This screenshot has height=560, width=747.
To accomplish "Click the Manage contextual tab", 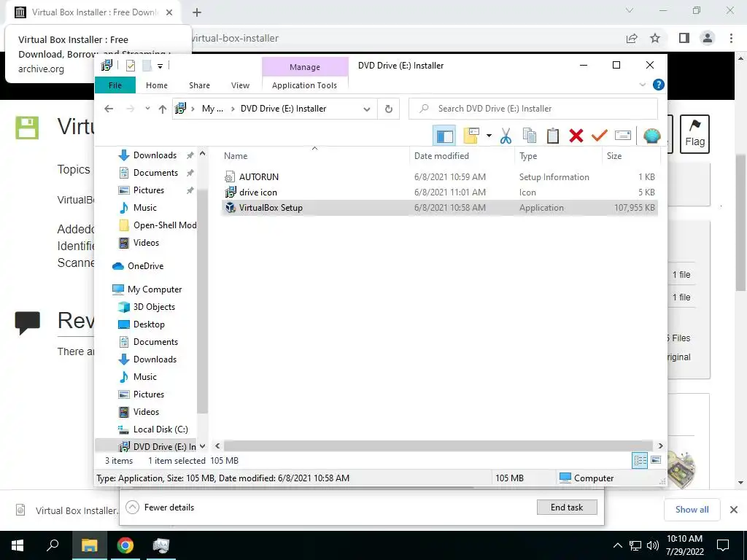I will pyautogui.click(x=305, y=67).
